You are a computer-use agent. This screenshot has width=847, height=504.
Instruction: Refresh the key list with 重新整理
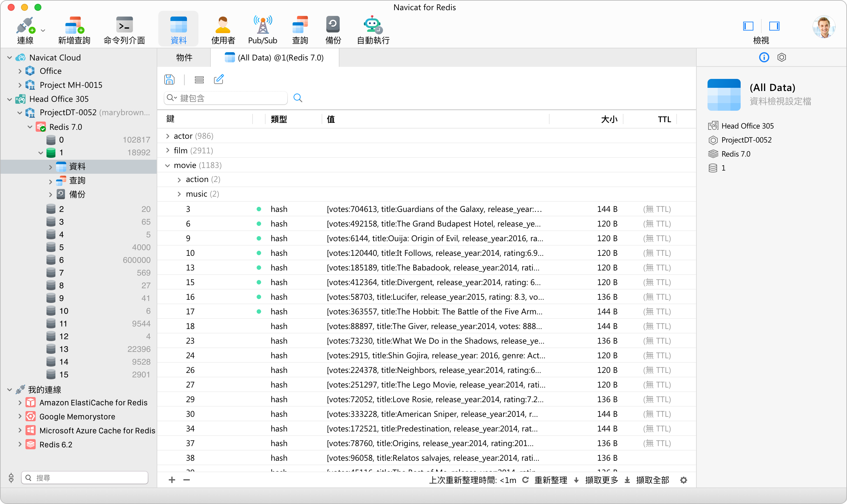point(551,480)
